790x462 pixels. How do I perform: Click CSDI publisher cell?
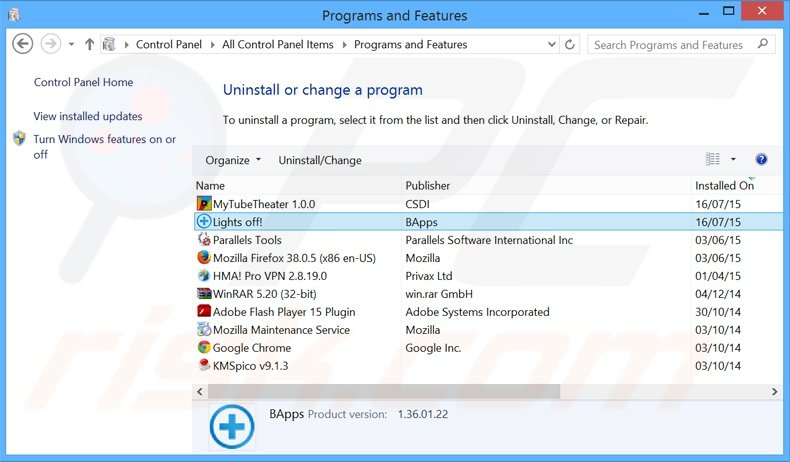[x=418, y=204]
